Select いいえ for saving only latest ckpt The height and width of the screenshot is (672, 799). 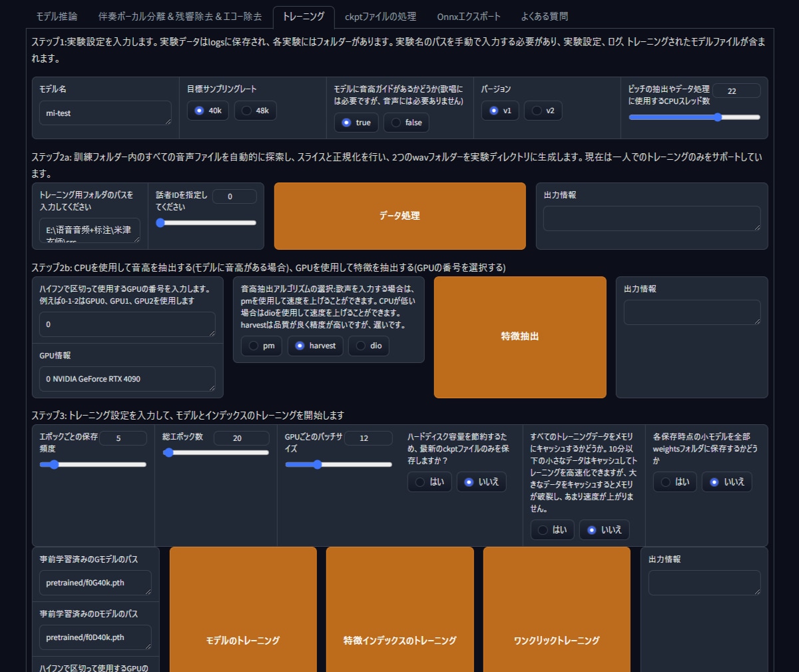pos(481,482)
